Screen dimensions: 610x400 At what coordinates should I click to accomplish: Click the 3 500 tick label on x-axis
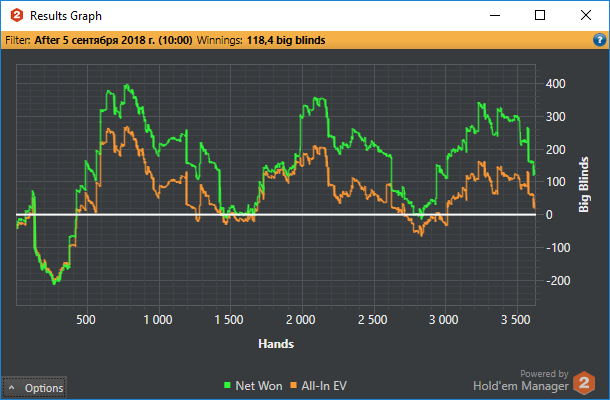pyautogui.click(x=515, y=319)
